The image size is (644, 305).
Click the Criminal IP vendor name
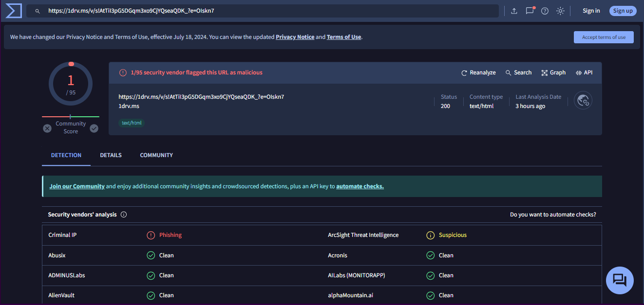[x=62, y=235]
